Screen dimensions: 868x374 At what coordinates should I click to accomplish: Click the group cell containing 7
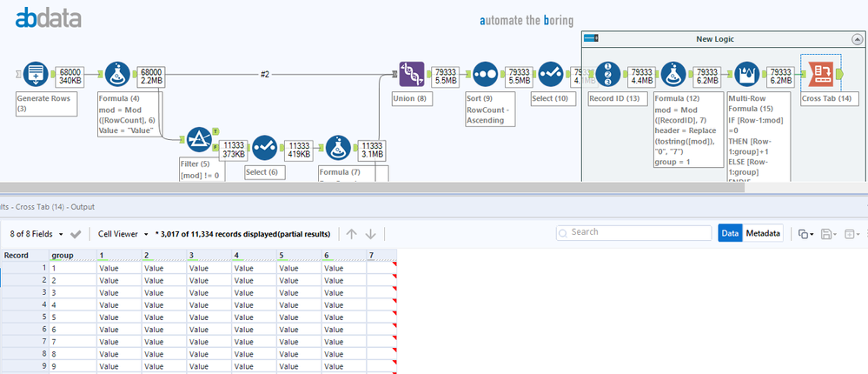(x=72, y=341)
